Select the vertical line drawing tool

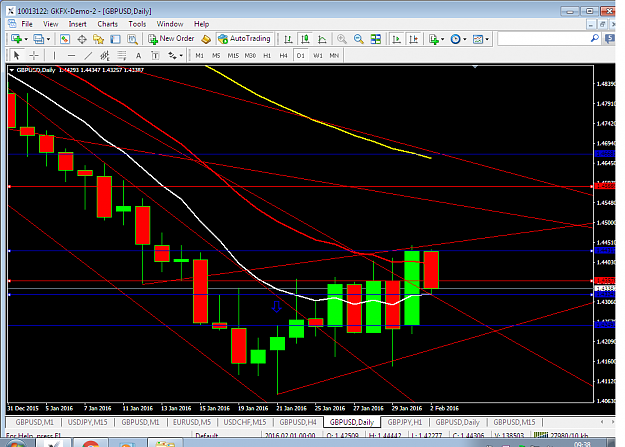pyautogui.click(x=54, y=55)
